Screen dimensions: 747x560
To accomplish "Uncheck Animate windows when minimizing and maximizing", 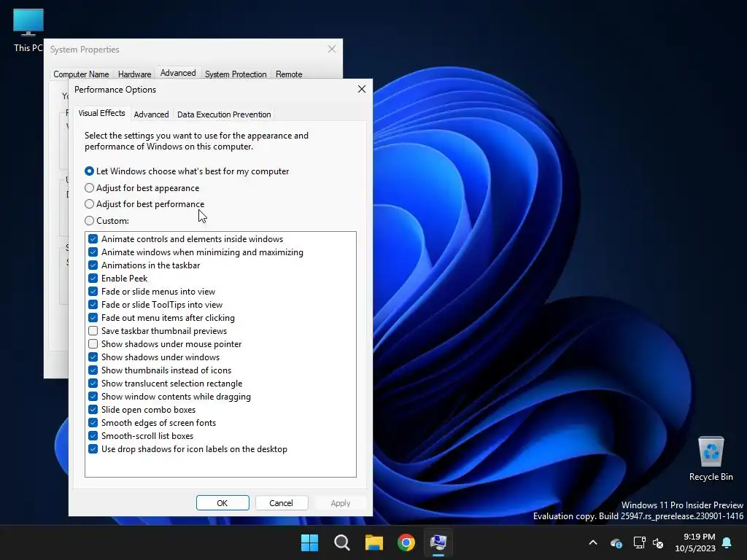I will [93, 252].
